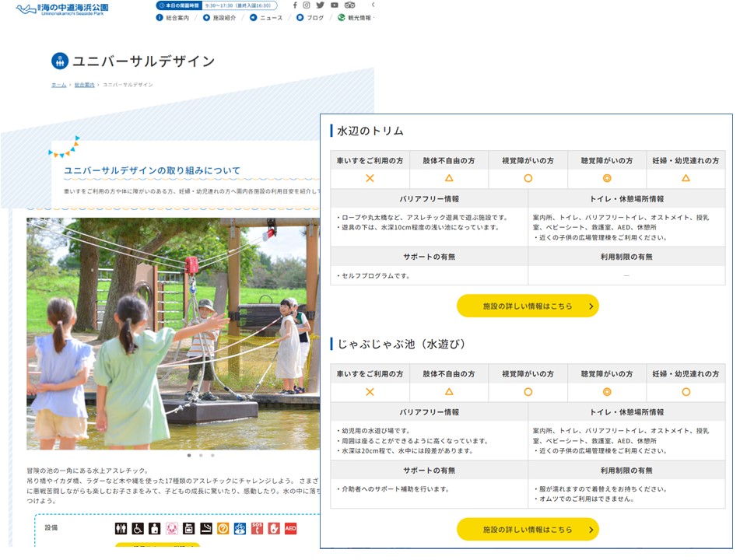Click 視覚障がいの方 header in 水辺のトリム table
Image resolution: width=747 pixels, height=560 pixels.
pyautogui.click(x=528, y=161)
